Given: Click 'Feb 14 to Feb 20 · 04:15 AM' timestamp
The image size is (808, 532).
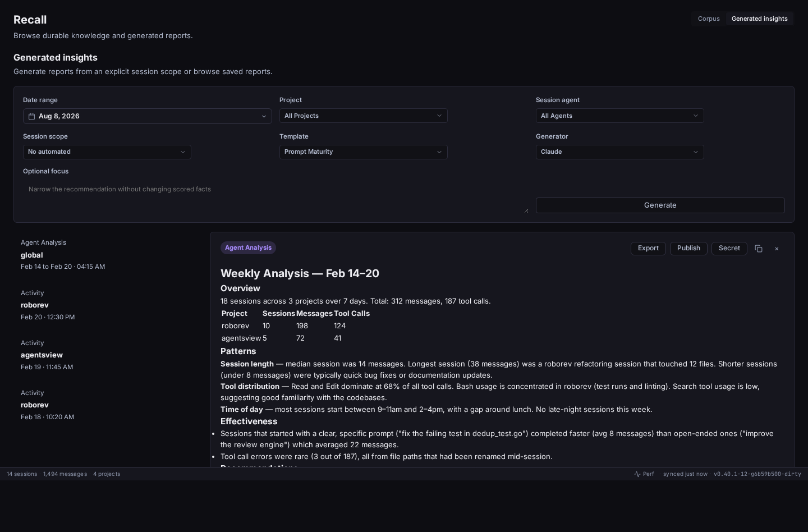Looking at the screenshot, I should 63,267.
